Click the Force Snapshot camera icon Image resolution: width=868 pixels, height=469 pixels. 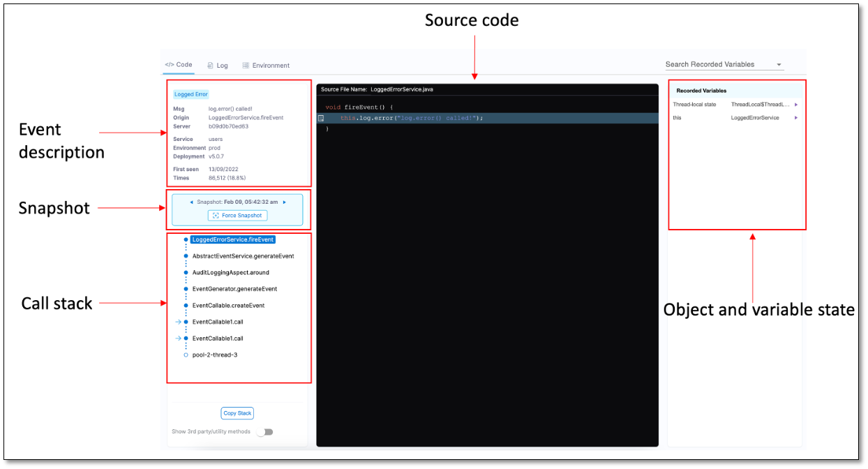pos(218,215)
